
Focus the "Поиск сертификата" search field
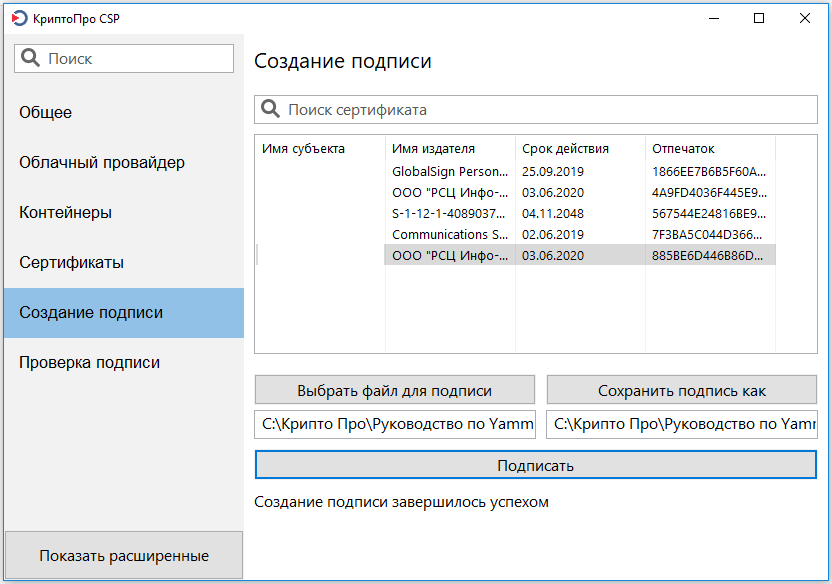point(535,109)
